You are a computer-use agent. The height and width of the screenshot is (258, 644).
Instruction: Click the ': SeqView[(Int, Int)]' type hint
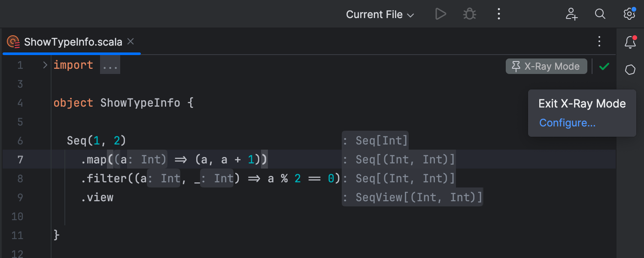pyautogui.click(x=412, y=197)
